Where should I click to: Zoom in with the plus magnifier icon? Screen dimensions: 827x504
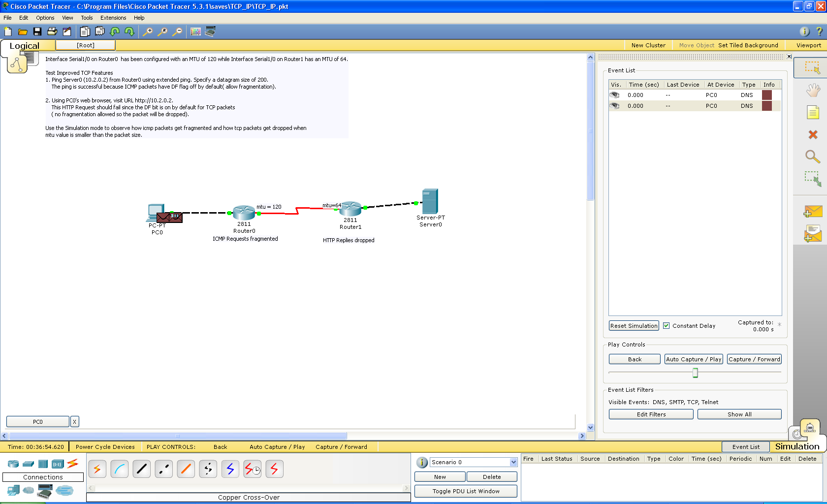[147, 31]
